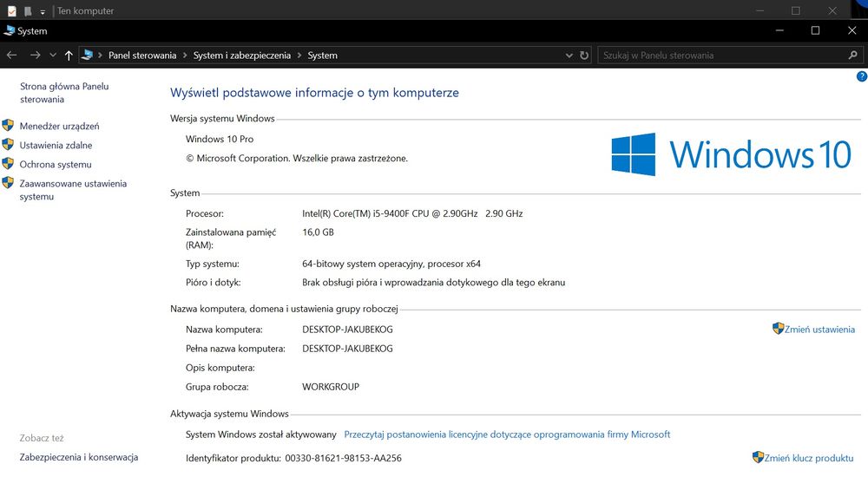Read the Microsoft license terms link
The image size is (868, 477).
pyautogui.click(x=507, y=435)
